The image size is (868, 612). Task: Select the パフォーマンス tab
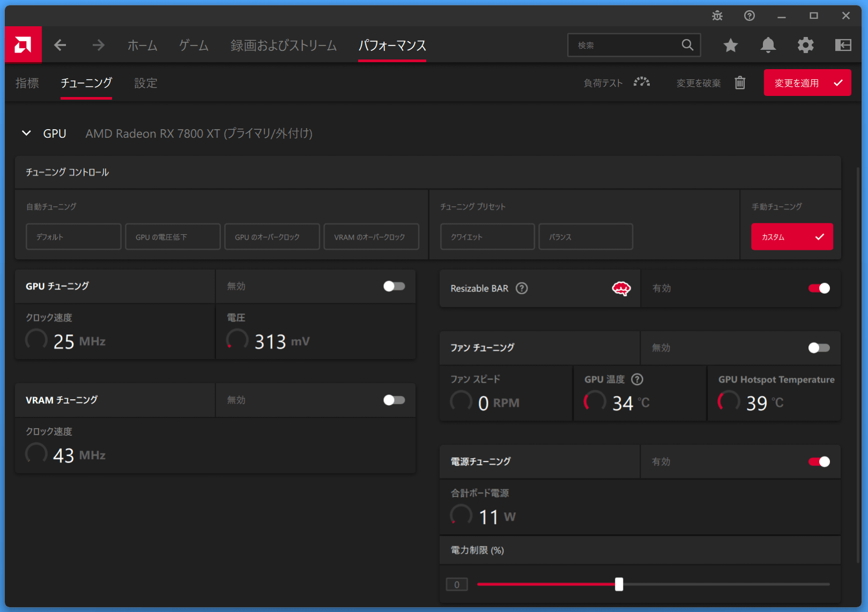(392, 46)
